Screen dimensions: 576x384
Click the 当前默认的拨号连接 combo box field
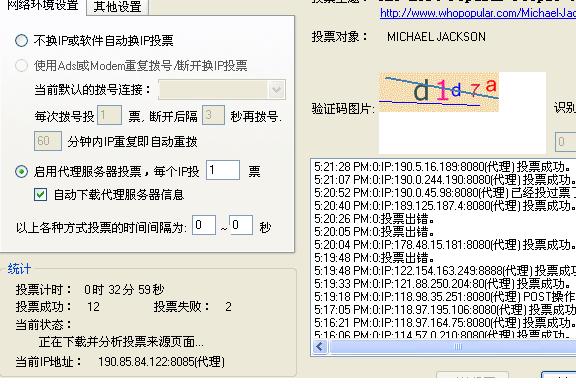(222, 90)
